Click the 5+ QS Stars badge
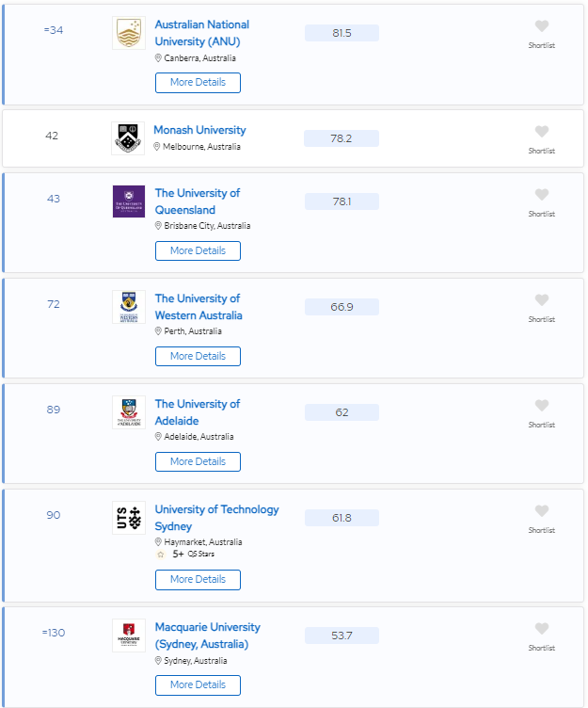Viewport: 588px width, 708px height. (185, 554)
